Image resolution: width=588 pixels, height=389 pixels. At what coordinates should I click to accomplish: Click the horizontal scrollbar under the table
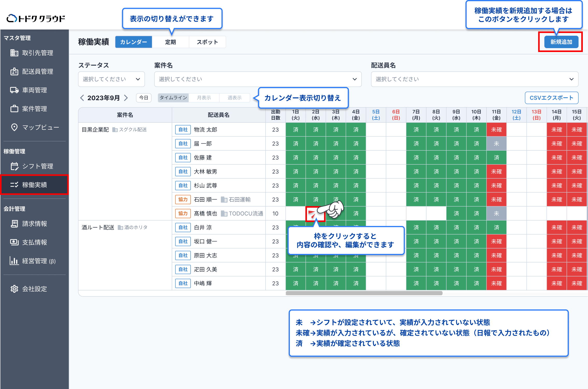364,293
